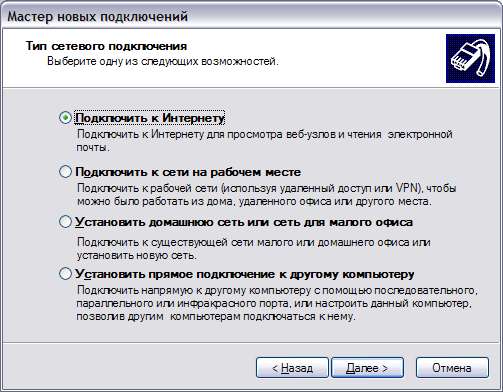Click bold label 'Установить прямое подключение к другому компьютеру'
This screenshot has width=503, height=392.
[x=245, y=274]
